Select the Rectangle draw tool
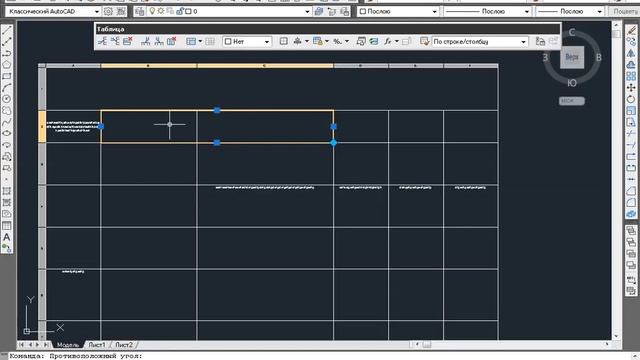 click(7, 76)
